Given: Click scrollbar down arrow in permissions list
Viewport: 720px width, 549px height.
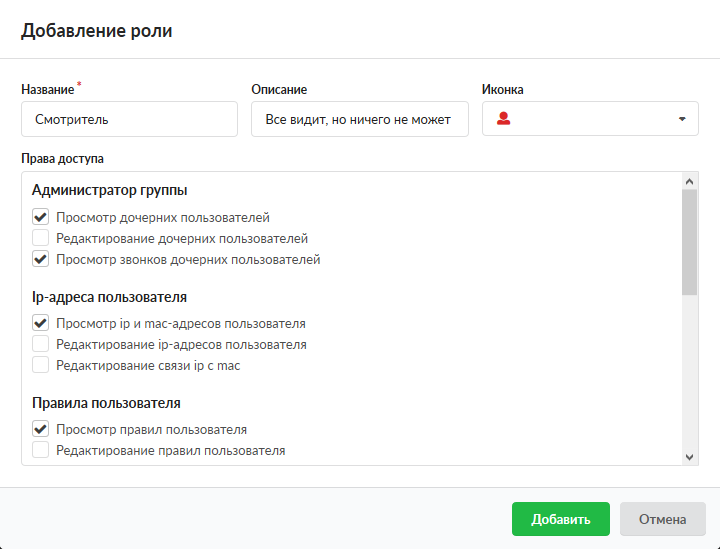Looking at the screenshot, I should click(690, 456).
